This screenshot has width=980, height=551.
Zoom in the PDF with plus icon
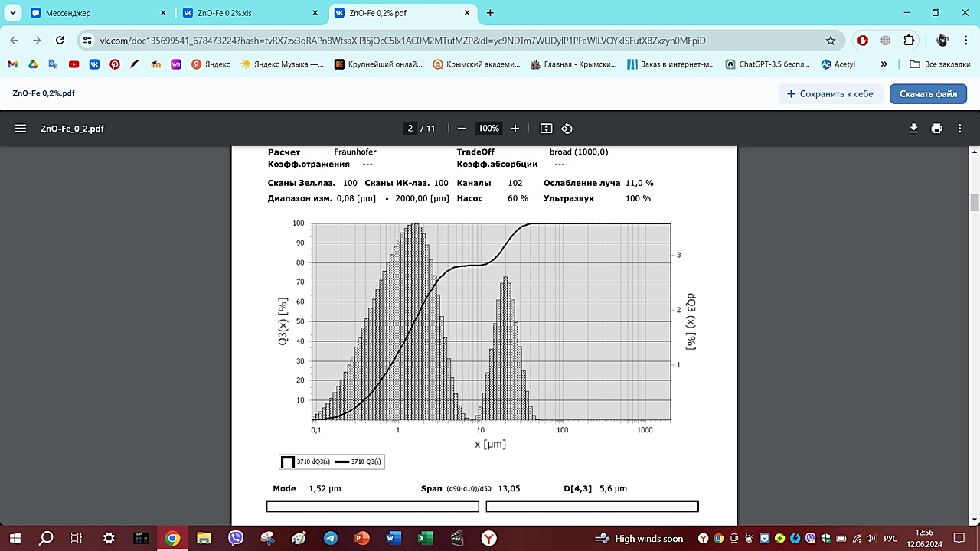pos(515,129)
